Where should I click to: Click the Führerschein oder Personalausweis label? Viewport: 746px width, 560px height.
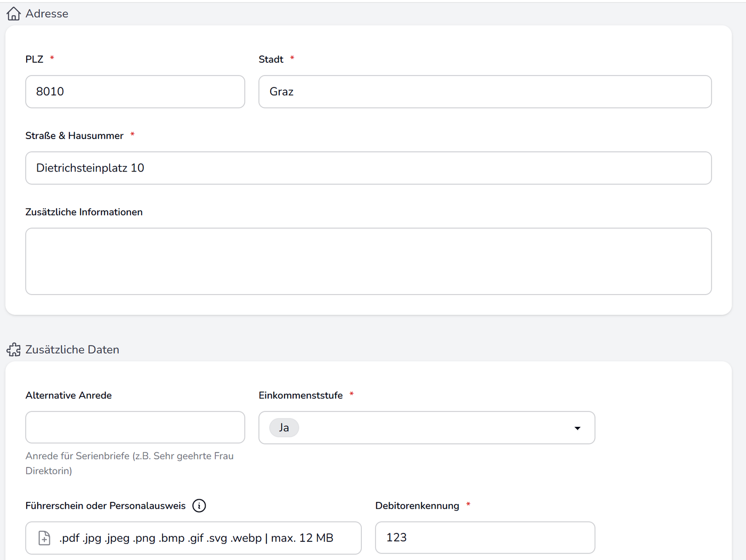click(x=106, y=506)
